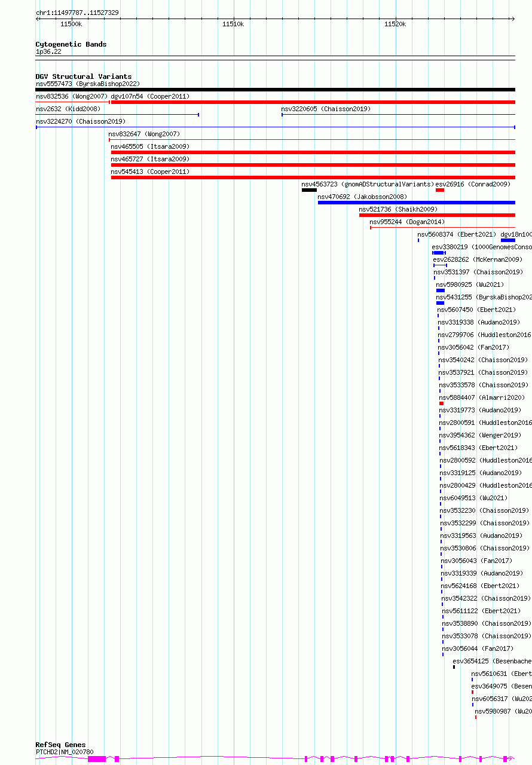
Task: Open variant nsv3538890 (Chaisson2019)
Action: tap(487, 623)
